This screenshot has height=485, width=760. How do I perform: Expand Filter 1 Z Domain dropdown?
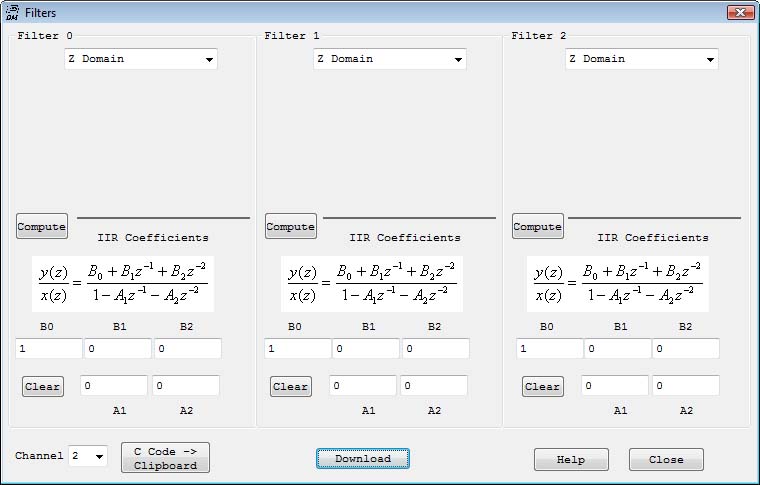[x=390, y=59]
